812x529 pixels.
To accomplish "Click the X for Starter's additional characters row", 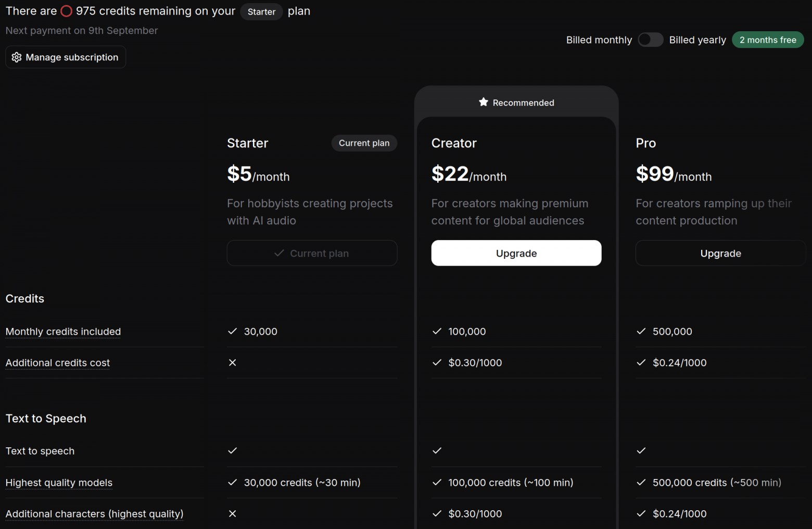I will coord(232,514).
